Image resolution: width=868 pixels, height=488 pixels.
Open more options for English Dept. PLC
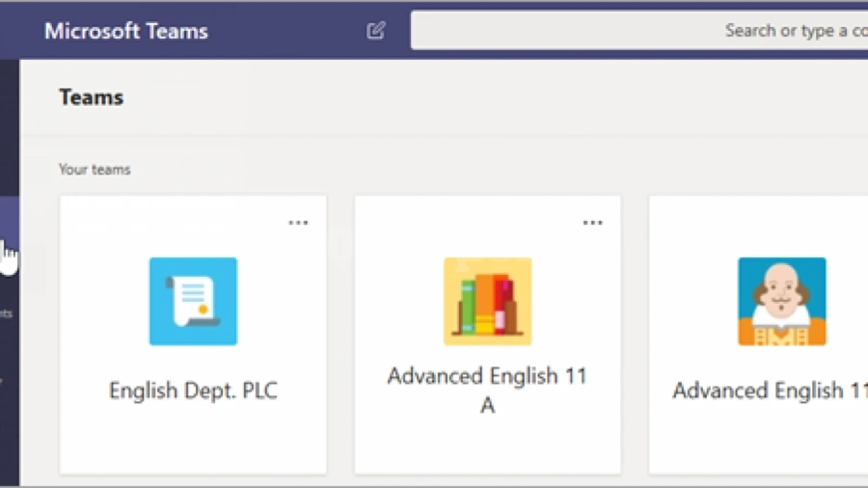(x=298, y=223)
